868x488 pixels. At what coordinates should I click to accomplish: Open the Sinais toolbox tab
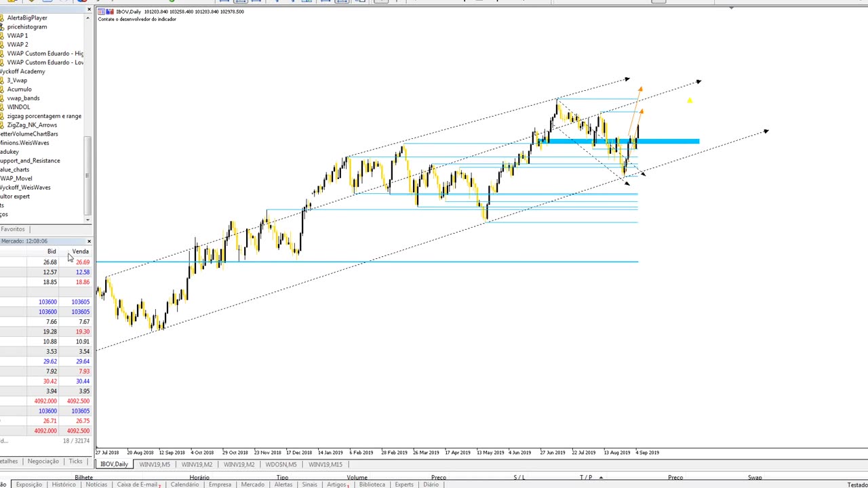click(x=309, y=485)
